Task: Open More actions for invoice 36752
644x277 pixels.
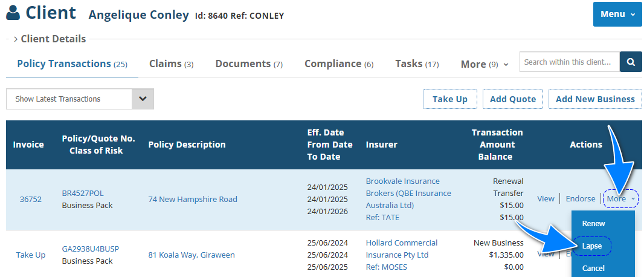Action: click(x=620, y=198)
